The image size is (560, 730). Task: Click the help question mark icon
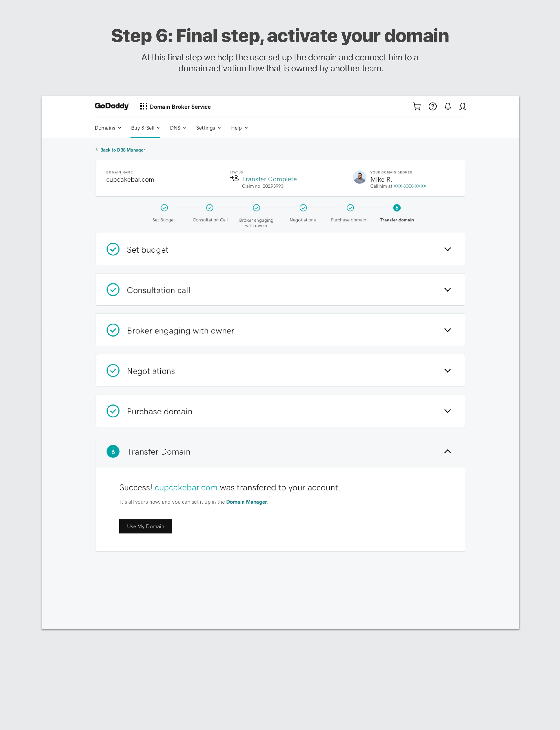pyautogui.click(x=432, y=106)
